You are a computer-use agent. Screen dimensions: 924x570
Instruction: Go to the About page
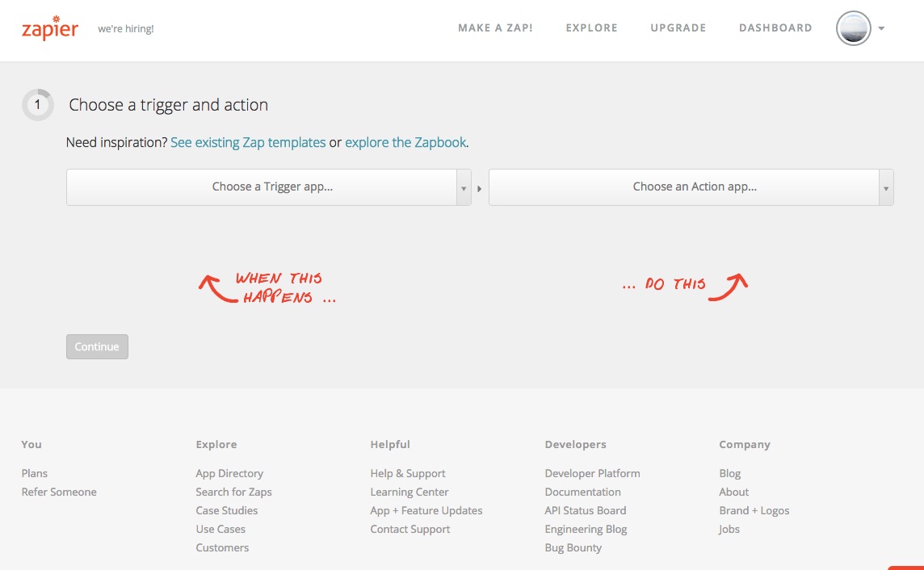733,492
